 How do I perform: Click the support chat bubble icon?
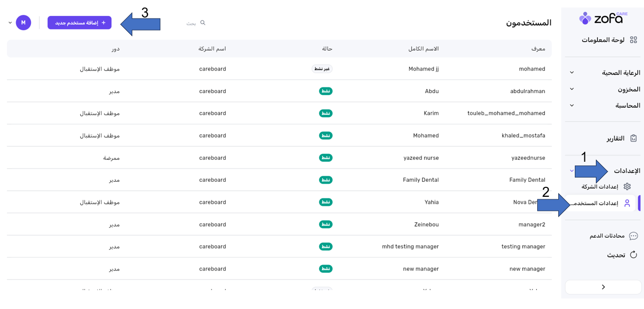coord(633,236)
